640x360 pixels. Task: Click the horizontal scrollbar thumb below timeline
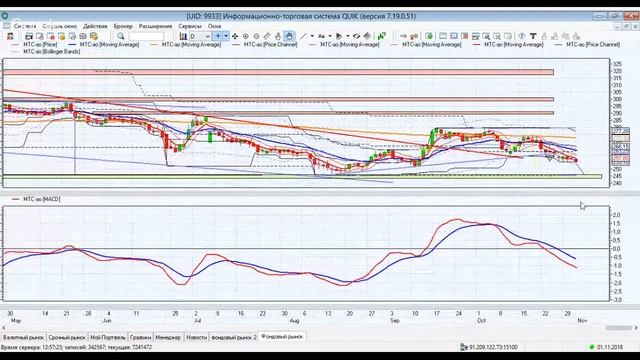click(x=618, y=328)
